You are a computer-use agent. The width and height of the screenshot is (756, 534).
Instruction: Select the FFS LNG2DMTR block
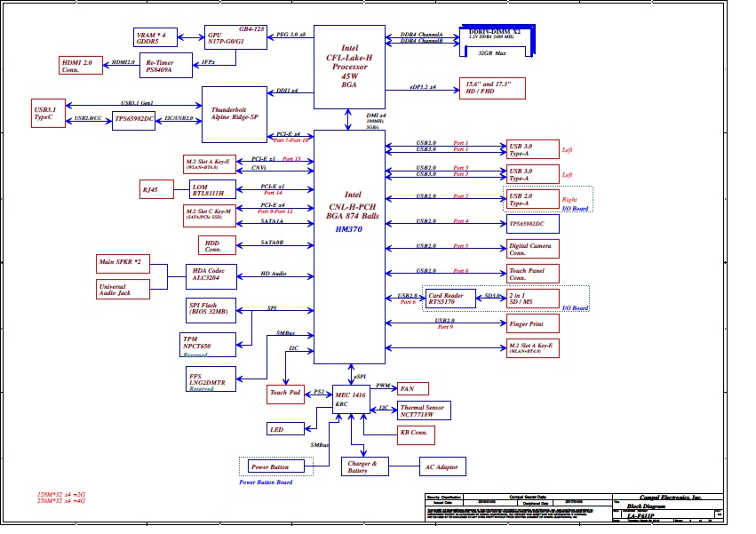click(211, 379)
